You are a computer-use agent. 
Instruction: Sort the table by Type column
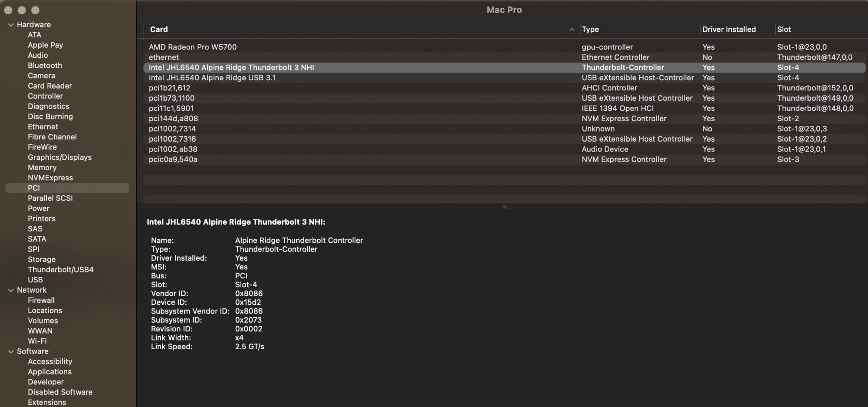(x=590, y=30)
